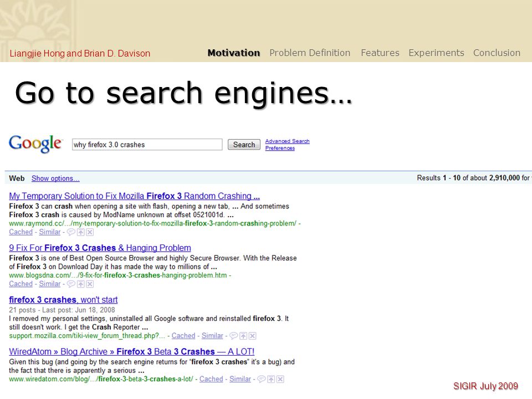The height and width of the screenshot is (399, 532).
Task: Click remove X icon under raymond.cc result
Action: click(90, 232)
